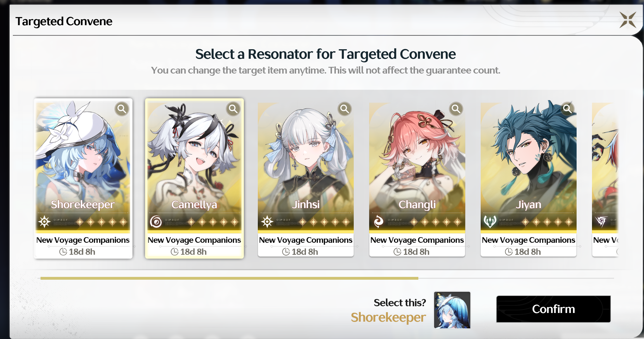Viewport: 644px width, 339px height.
Task: Confirm the Shorekeeper selection
Action: tap(553, 309)
